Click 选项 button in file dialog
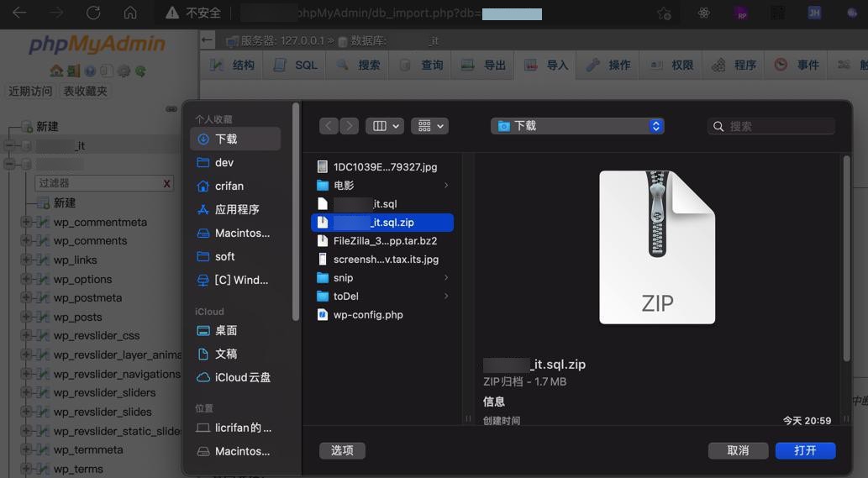The height and width of the screenshot is (478, 868). coord(342,450)
